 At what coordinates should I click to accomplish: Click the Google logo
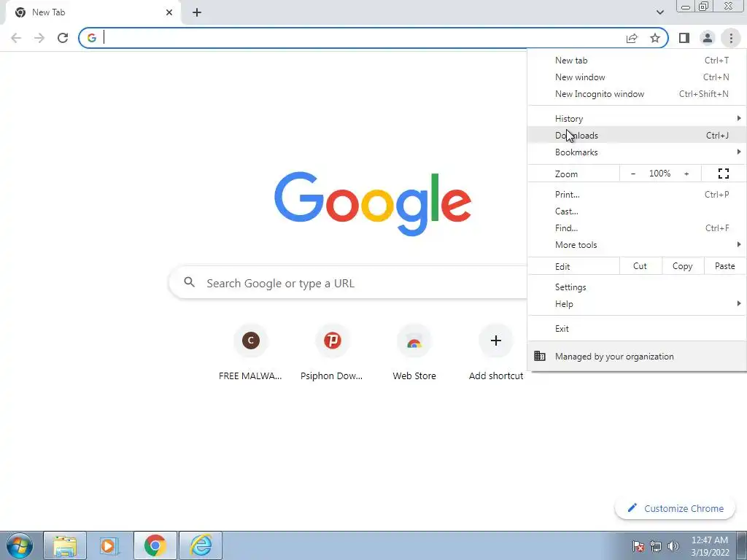373,204
